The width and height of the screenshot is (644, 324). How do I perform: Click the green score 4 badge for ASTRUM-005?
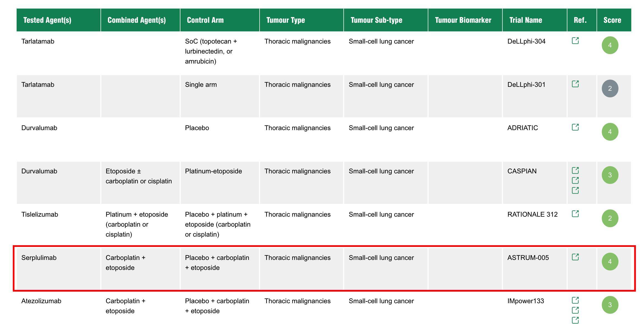610,262
